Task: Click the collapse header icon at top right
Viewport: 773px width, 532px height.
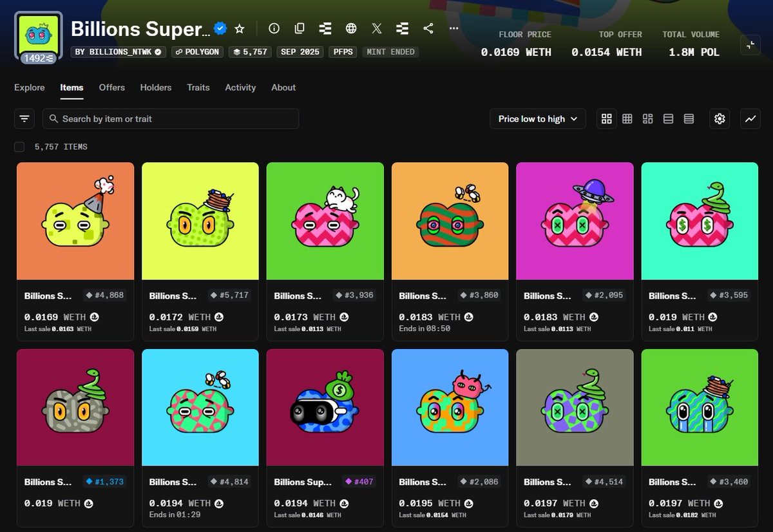Action: click(750, 44)
